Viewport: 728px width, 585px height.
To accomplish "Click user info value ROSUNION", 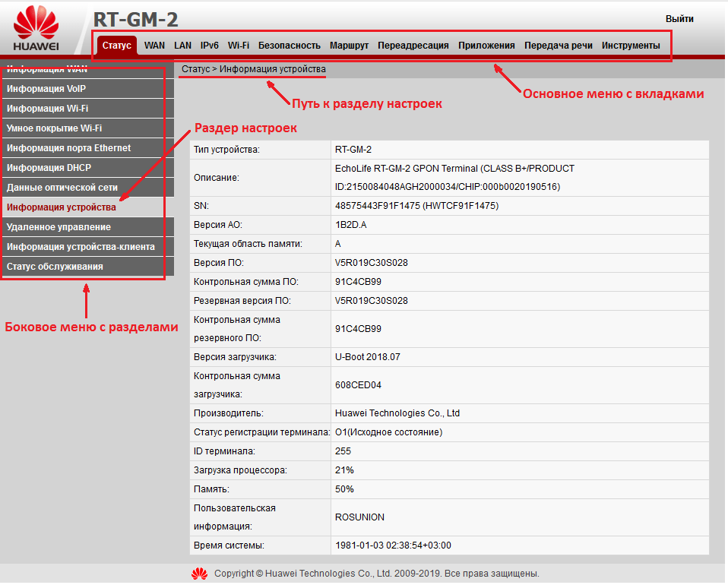I will coord(360,517).
